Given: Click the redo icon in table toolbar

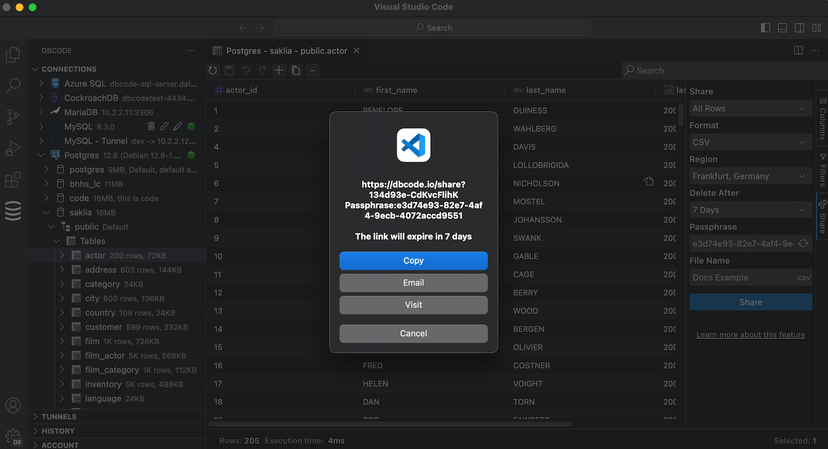Looking at the screenshot, I should (x=262, y=70).
